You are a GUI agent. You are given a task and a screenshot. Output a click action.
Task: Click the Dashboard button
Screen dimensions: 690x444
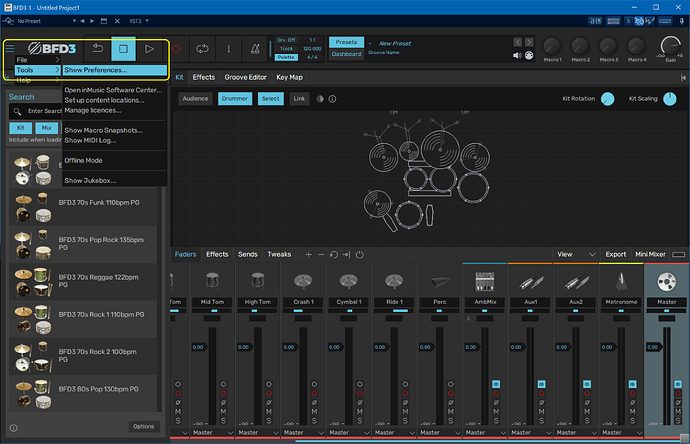346,54
